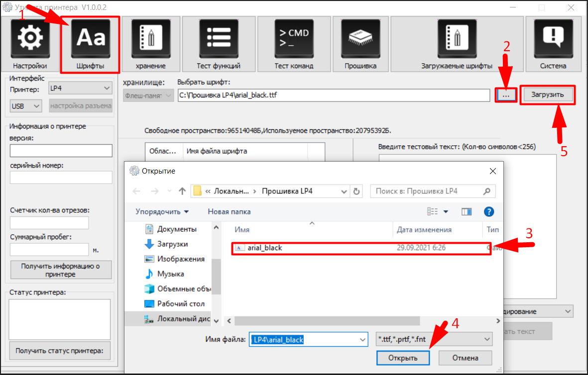Click the blue help question-mark icon
Image resolution: width=588 pixels, height=375 pixels.
tap(488, 211)
